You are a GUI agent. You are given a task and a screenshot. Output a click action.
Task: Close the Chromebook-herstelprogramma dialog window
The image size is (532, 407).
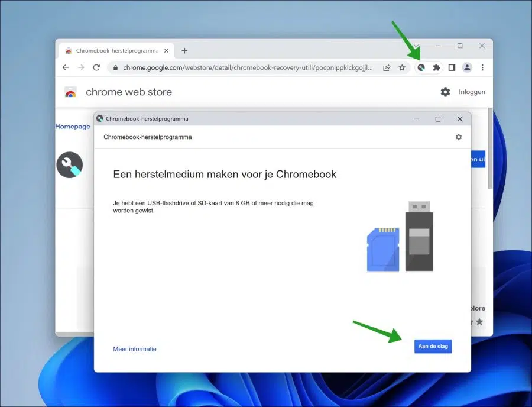460,119
